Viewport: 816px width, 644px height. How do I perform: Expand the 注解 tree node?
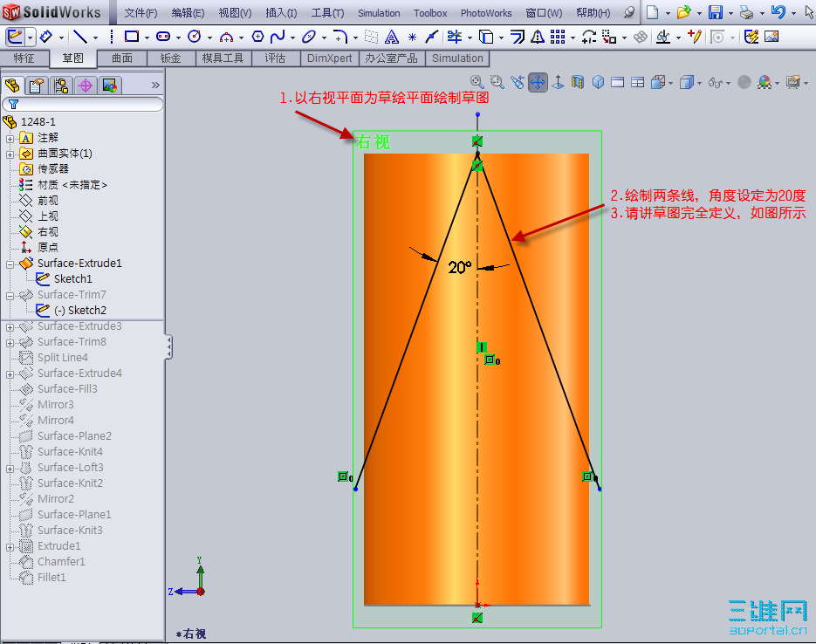(x=10, y=139)
